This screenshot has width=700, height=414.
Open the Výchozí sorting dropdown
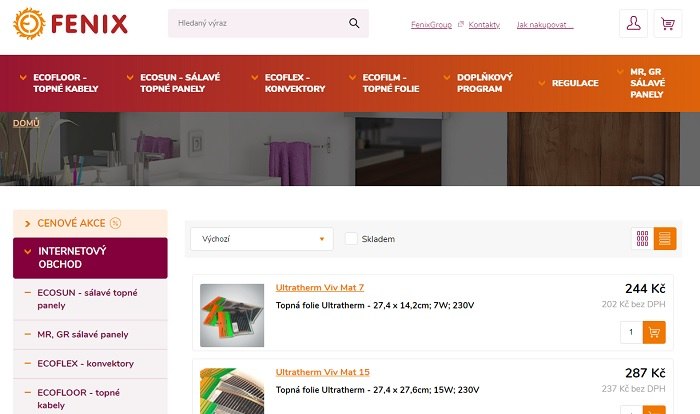[x=262, y=239]
